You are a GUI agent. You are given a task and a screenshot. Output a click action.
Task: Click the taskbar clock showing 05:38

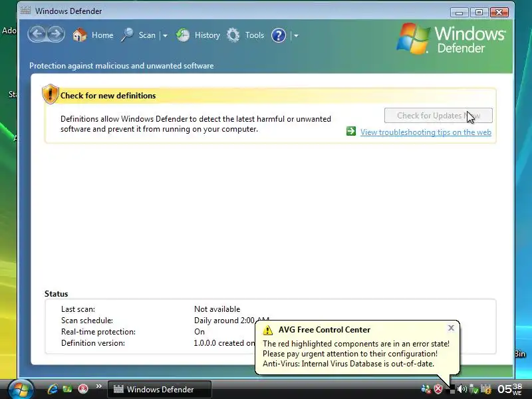pos(509,389)
